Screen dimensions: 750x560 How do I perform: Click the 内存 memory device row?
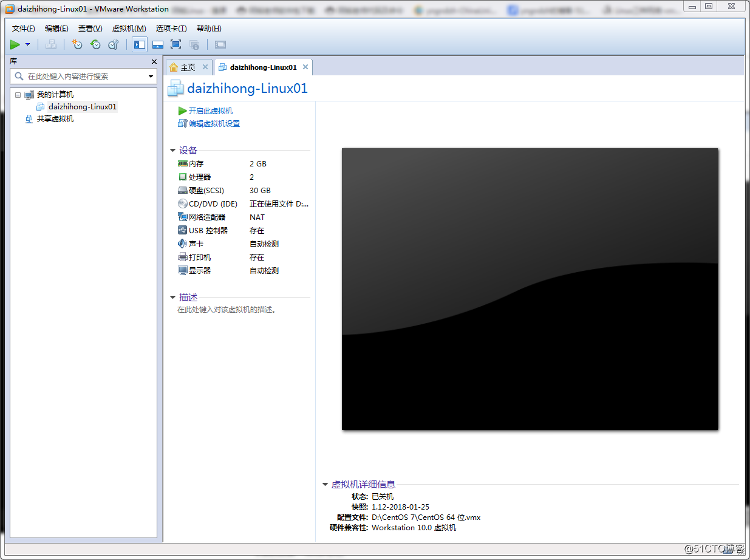(x=244, y=164)
